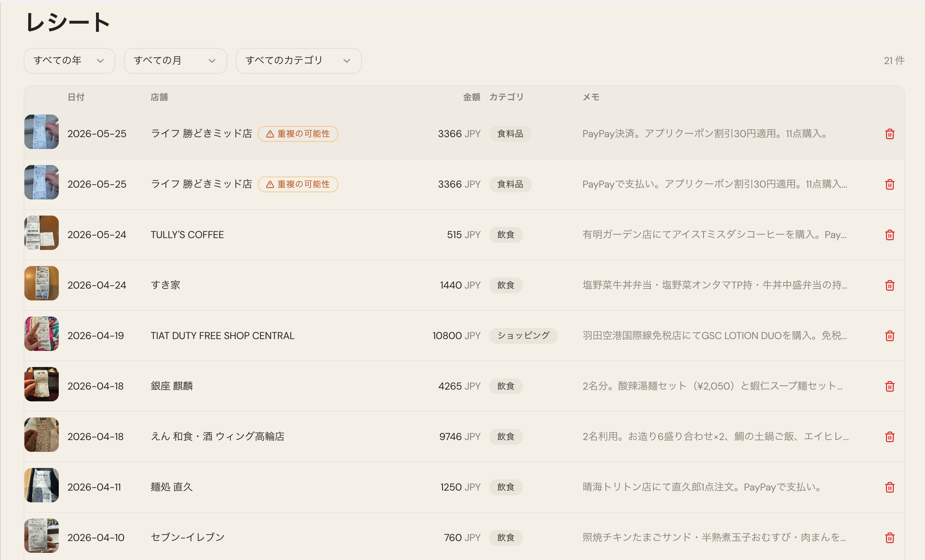Viewport: 925px width, 560px height.
Task: Open ライフ receipt thumbnail in PayPayで支払い row
Action: coord(42,182)
